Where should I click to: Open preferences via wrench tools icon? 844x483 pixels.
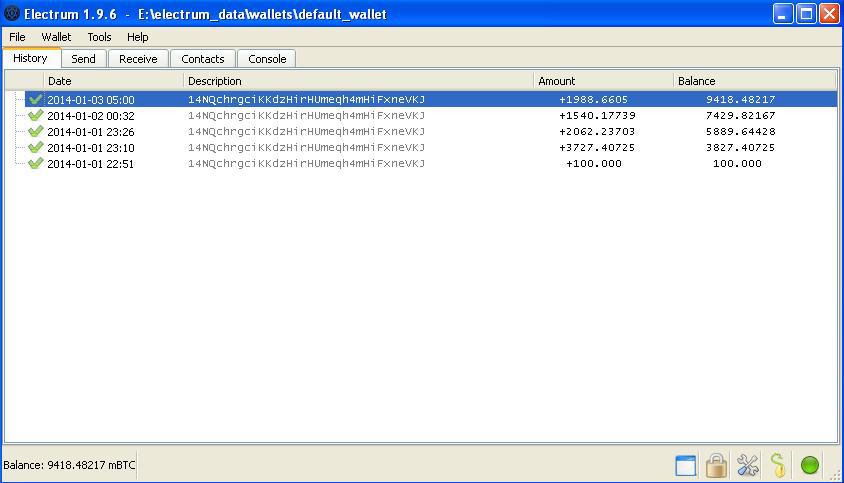[748, 465]
